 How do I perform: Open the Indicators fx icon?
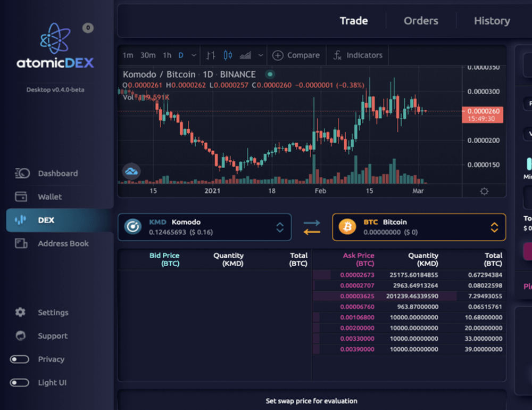[x=337, y=55]
